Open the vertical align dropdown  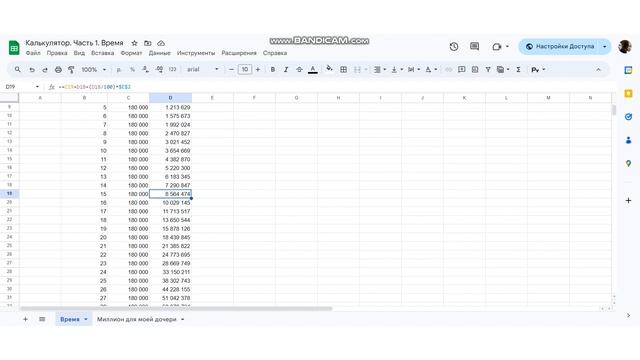pos(397,70)
